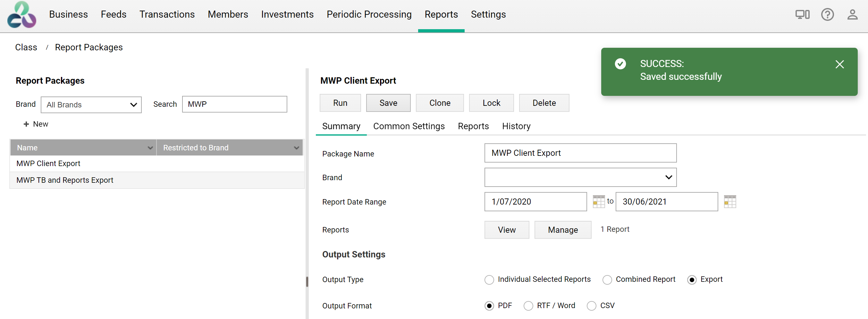The image size is (868, 319).
Task: Click the Class breadcrumb link
Action: 26,47
